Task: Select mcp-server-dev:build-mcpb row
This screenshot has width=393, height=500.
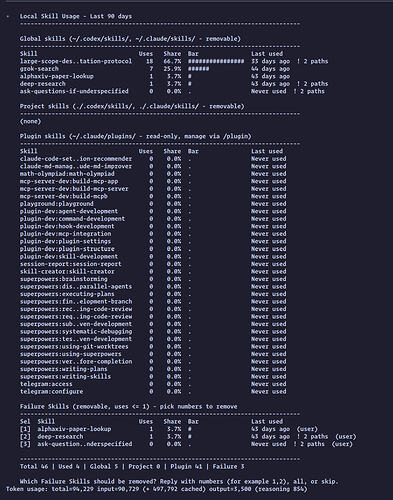Action: tap(153, 196)
